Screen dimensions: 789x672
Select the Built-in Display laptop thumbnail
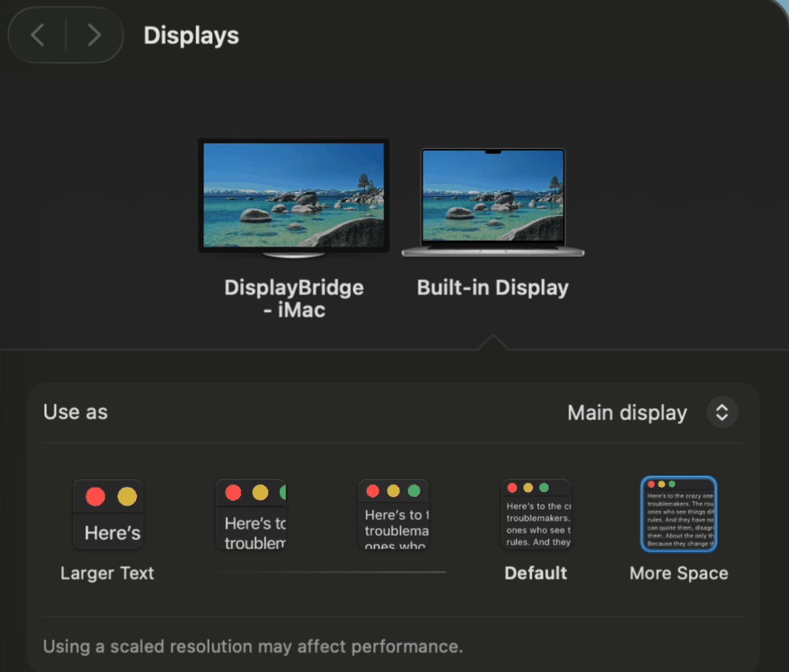tap(493, 202)
